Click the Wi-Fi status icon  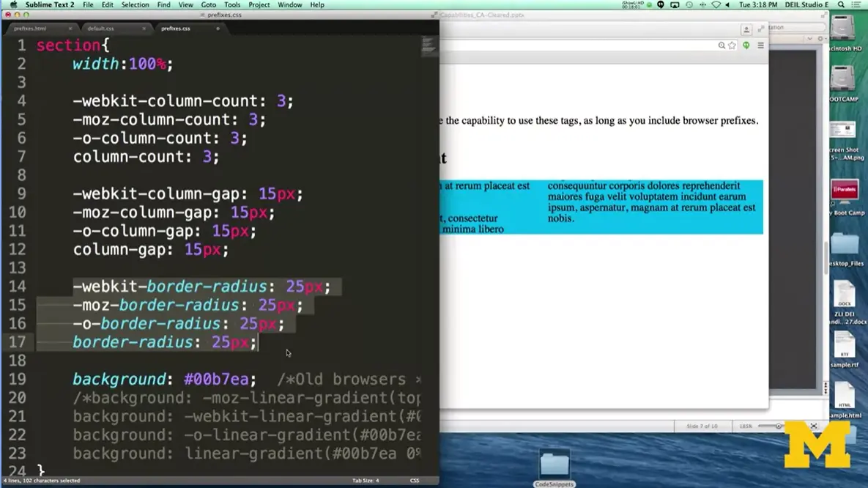[716, 5]
